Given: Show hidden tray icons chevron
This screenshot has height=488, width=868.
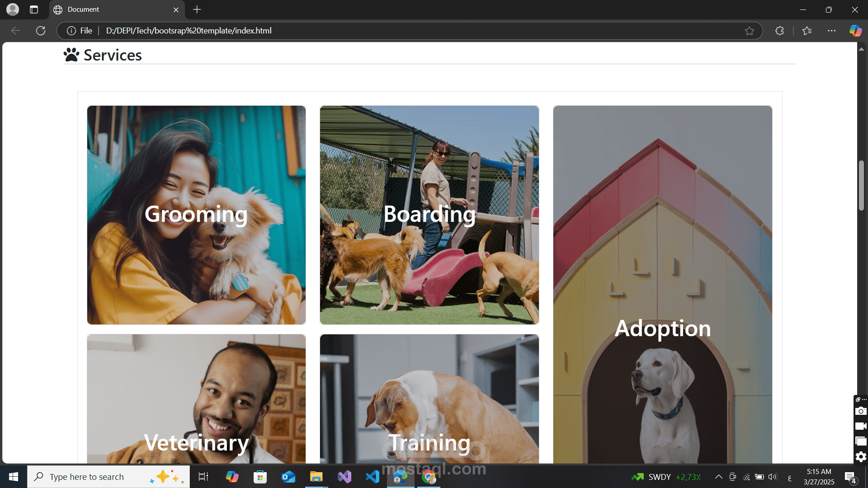Looking at the screenshot, I should [718, 477].
